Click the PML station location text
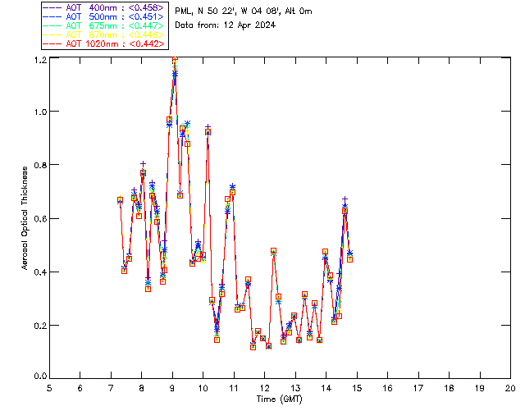This screenshot has height=420, width=525. click(x=244, y=11)
